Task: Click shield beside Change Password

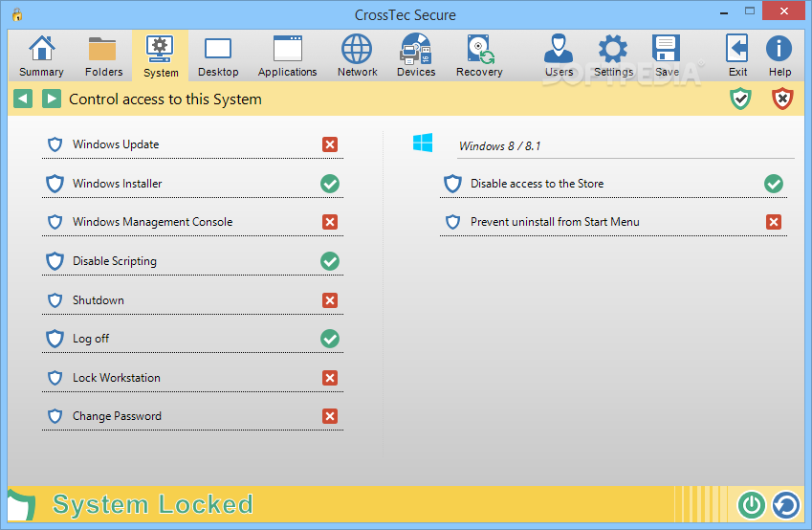Action: [x=55, y=416]
